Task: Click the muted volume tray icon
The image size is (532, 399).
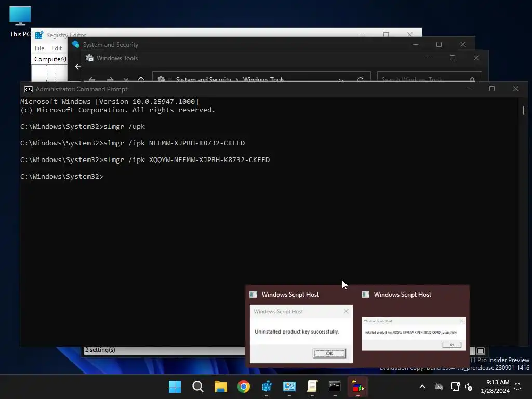Action: (469, 387)
